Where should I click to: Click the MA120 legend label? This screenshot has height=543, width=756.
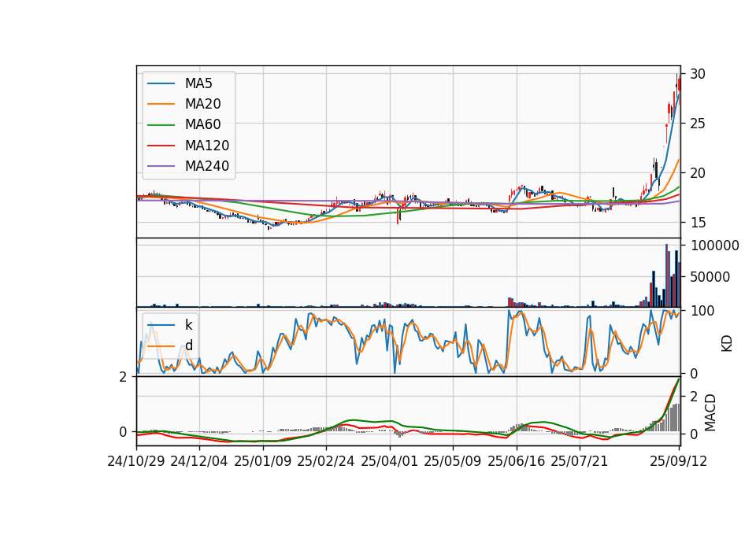click(207, 146)
